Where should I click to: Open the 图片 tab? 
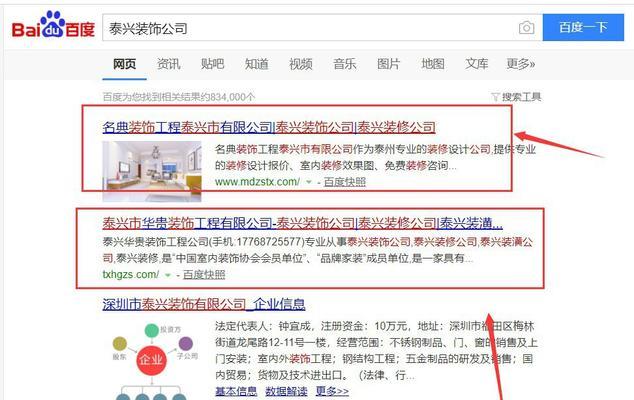(389, 64)
